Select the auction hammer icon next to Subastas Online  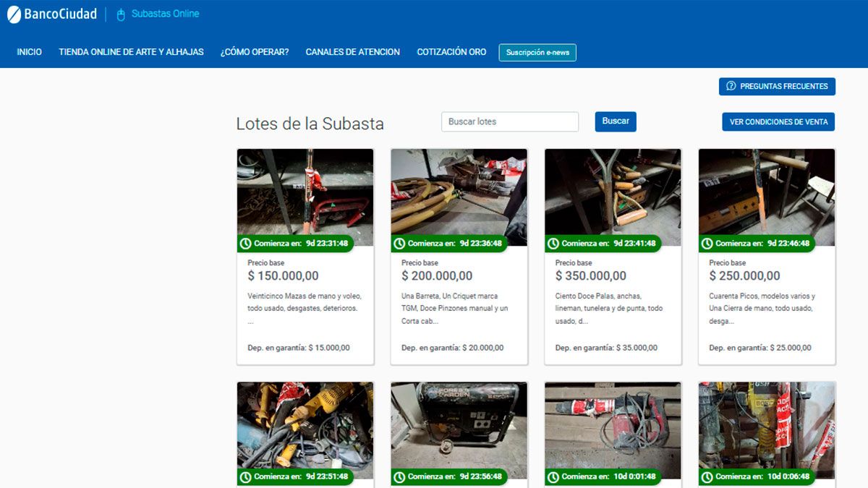(119, 13)
